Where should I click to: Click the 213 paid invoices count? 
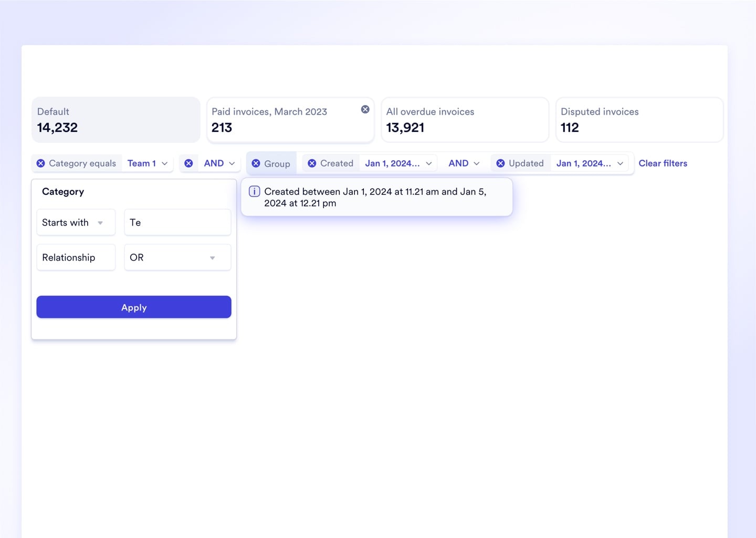222,128
